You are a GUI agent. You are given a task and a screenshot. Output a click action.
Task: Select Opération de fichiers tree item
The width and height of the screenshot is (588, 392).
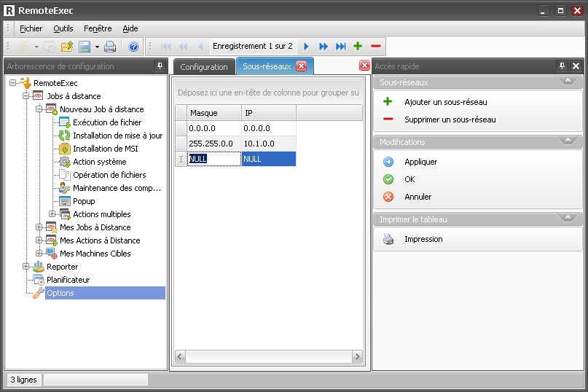[109, 175]
